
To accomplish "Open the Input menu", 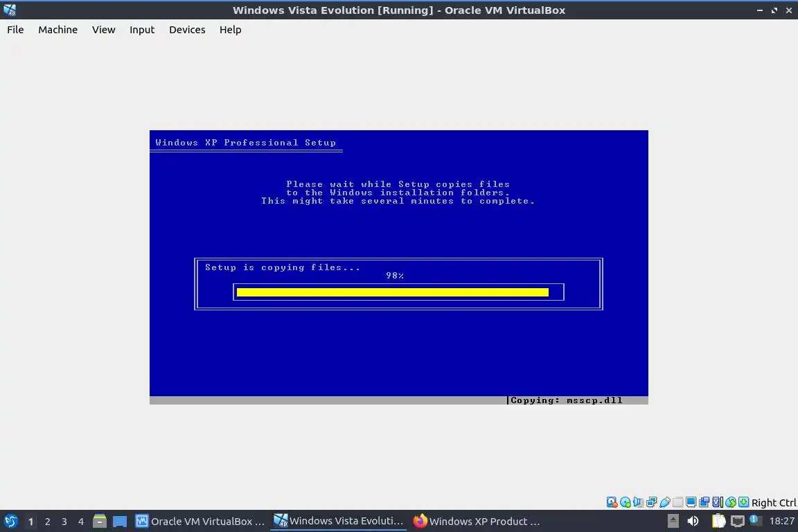I will 142,30.
